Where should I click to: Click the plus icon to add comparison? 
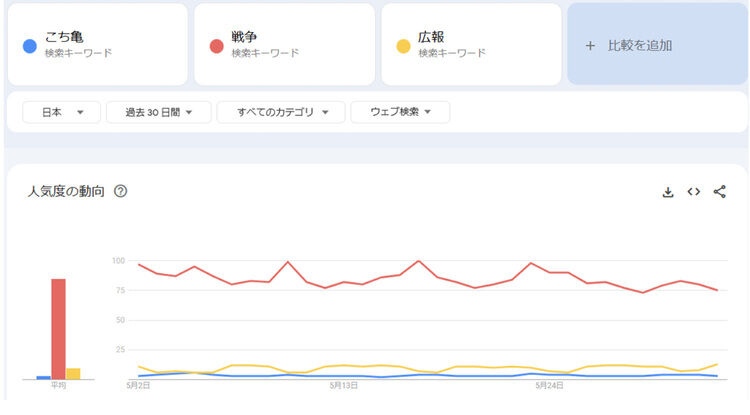590,45
